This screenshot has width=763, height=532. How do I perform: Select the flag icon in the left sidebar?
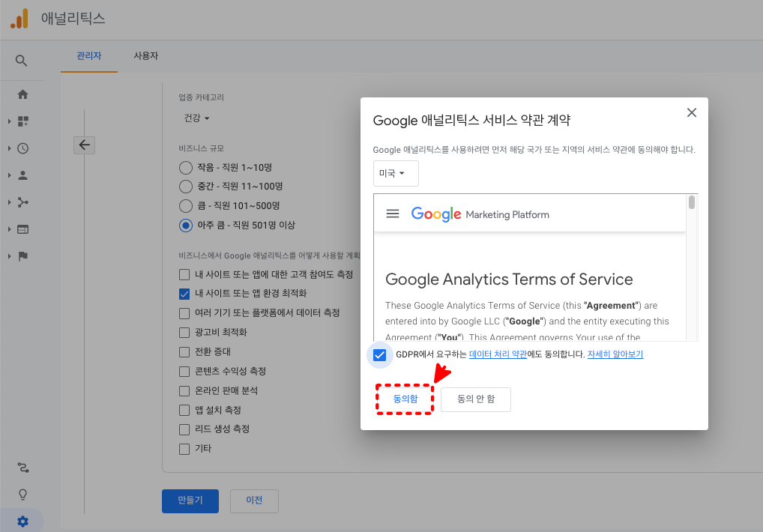[22, 256]
